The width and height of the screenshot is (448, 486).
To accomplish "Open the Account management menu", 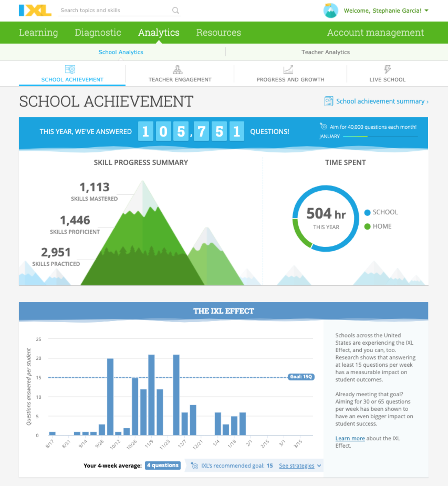I will pyautogui.click(x=375, y=33).
